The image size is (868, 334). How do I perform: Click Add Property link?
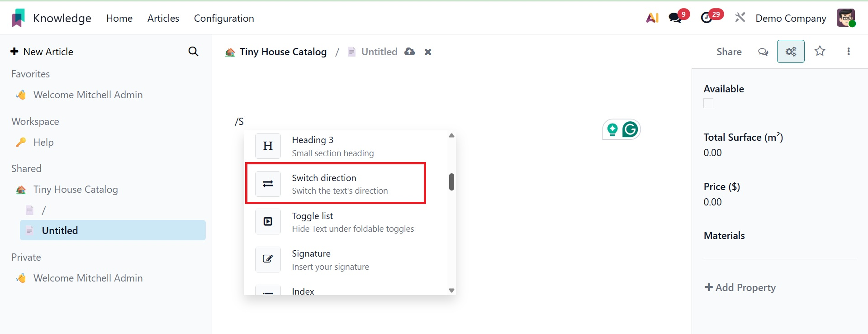tap(740, 288)
